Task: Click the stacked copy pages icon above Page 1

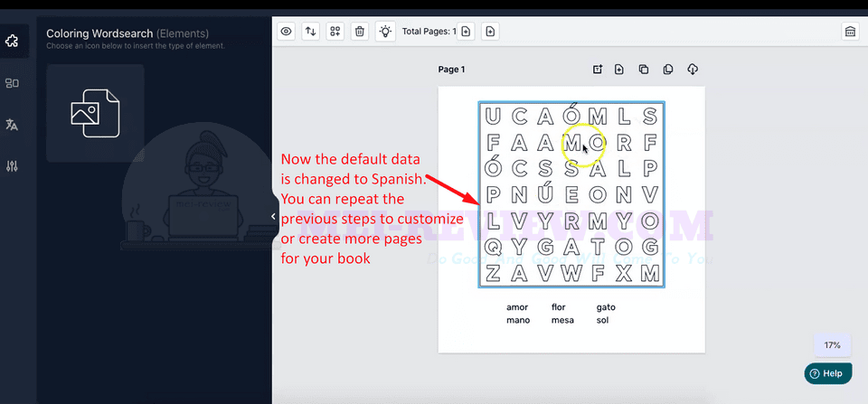Action: [668, 70]
